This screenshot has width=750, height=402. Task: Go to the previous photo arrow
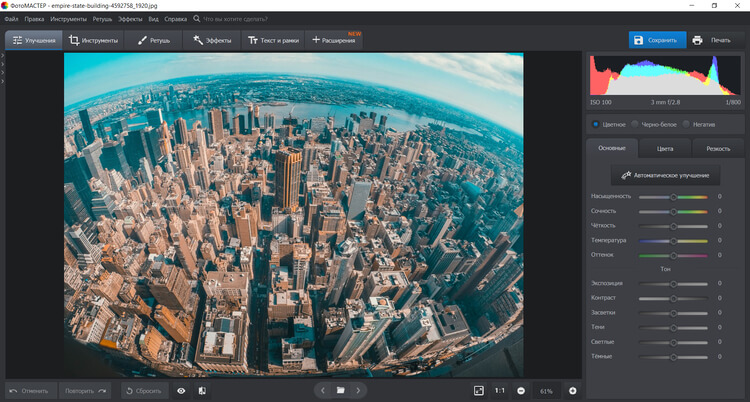322,390
